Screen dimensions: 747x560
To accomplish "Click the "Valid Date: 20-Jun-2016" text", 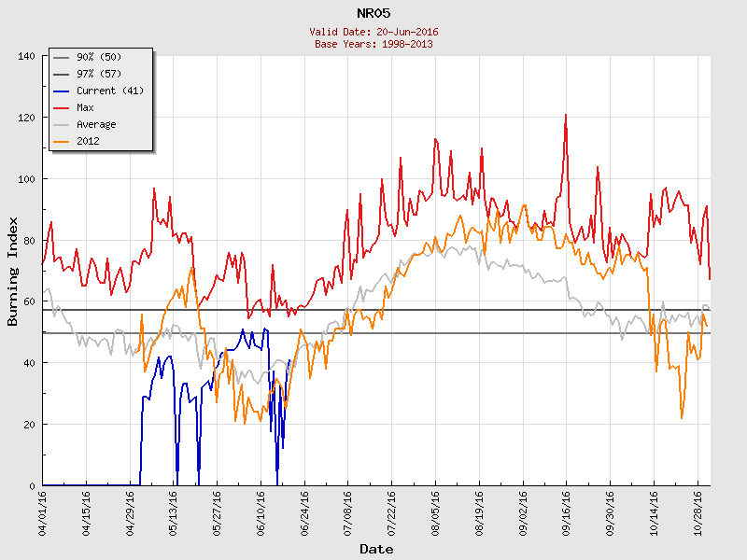I will click(x=373, y=32).
